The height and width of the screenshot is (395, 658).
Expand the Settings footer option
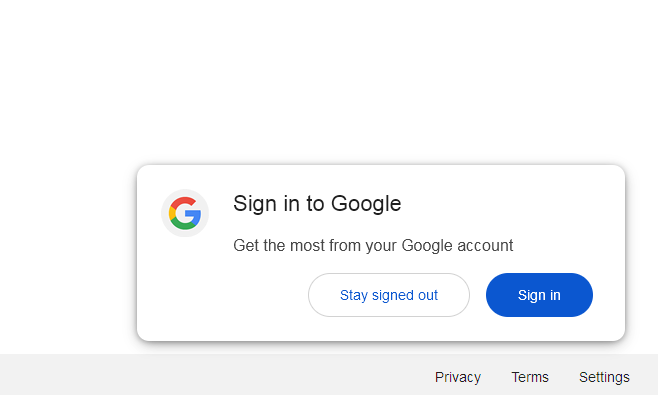tap(604, 377)
